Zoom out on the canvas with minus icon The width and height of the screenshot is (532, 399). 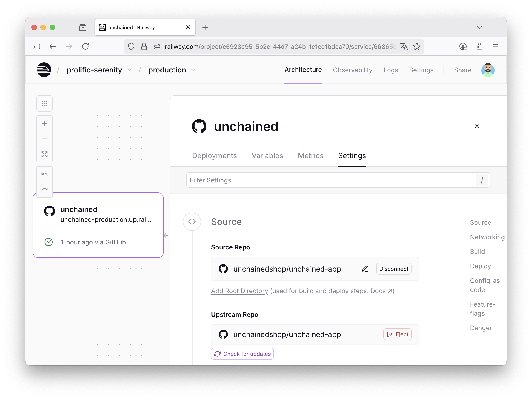pyautogui.click(x=45, y=139)
